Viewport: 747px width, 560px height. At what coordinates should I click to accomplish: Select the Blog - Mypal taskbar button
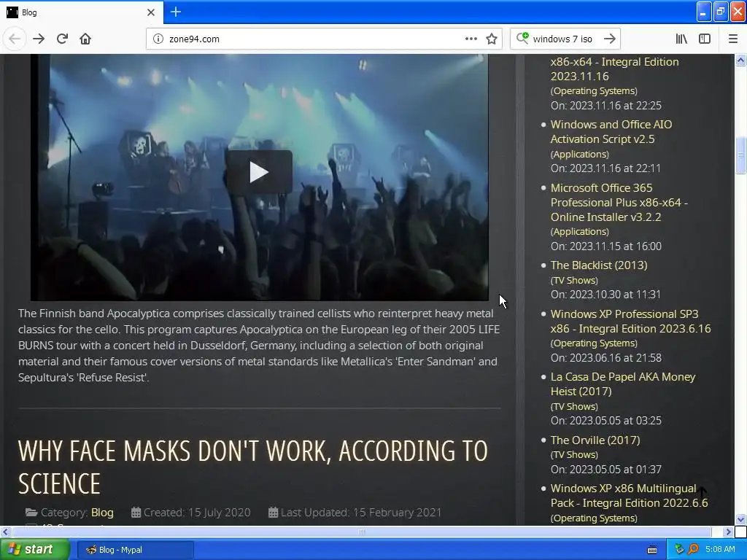click(x=135, y=550)
